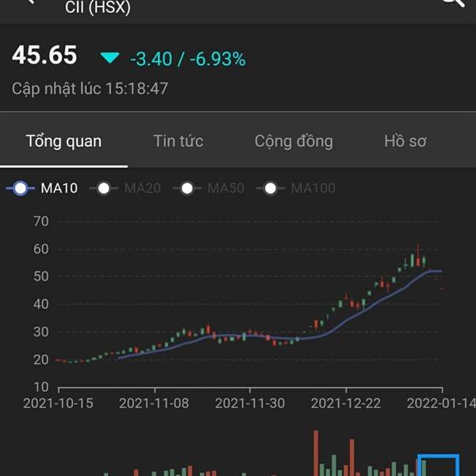Enable the MA50 moving average line

(208, 188)
